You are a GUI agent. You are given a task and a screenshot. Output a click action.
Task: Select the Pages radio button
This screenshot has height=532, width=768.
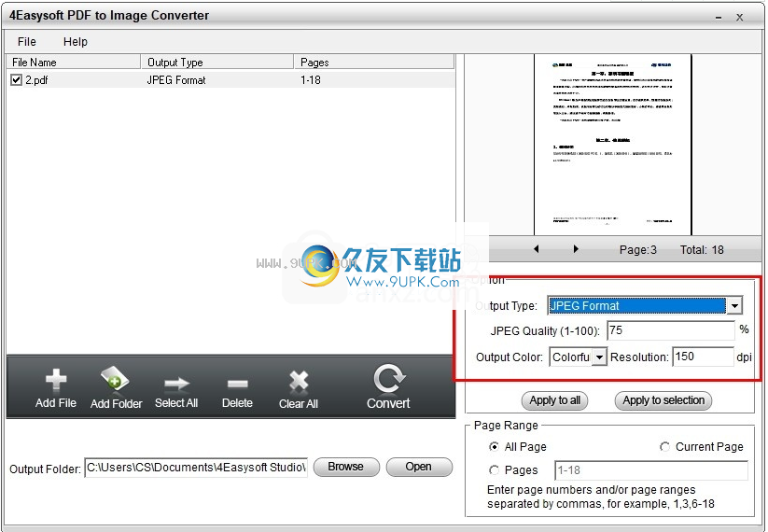coord(494,470)
